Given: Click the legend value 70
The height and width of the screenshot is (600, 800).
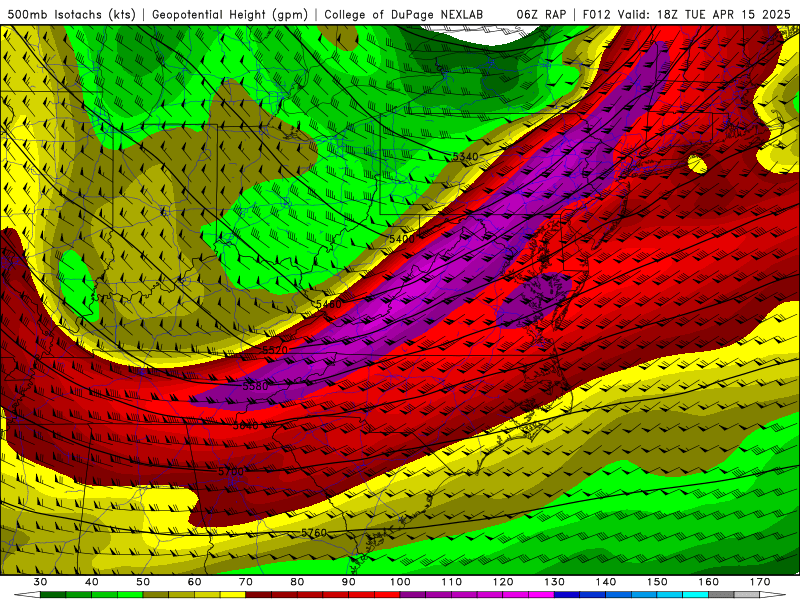Looking at the screenshot, I should click(246, 582).
